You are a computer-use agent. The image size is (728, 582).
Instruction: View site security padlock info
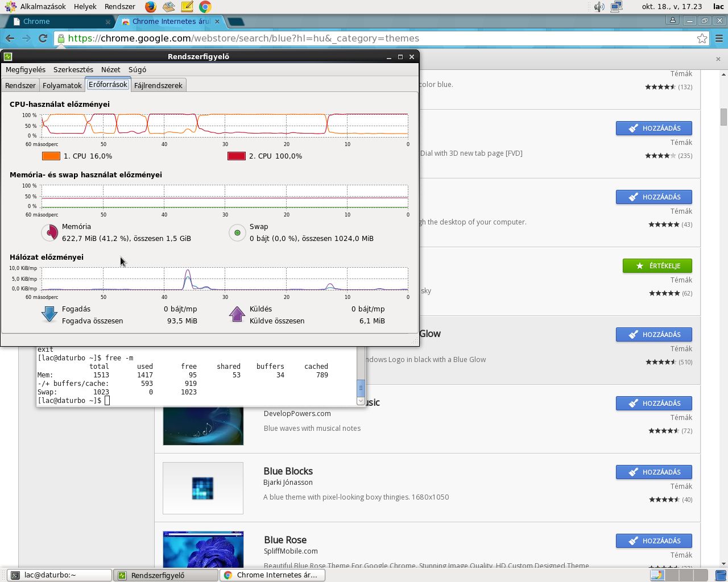pyautogui.click(x=61, y=38)
